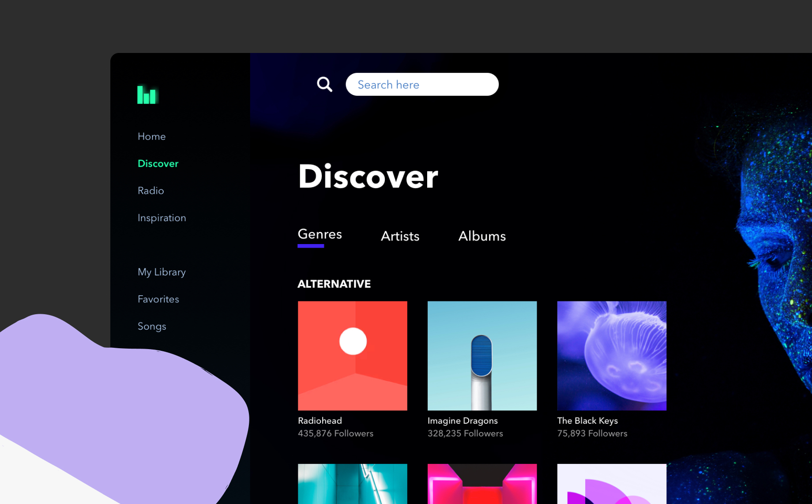
Task: Switch to the Albums tab
Action: (x=482, y=236)
